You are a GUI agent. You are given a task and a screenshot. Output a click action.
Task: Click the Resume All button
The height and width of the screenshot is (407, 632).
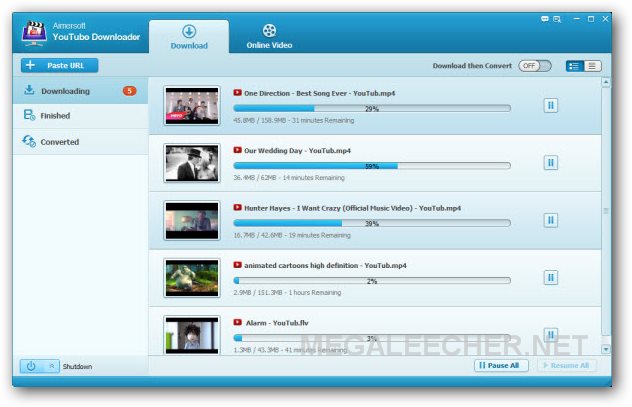[x=567, y=365]
